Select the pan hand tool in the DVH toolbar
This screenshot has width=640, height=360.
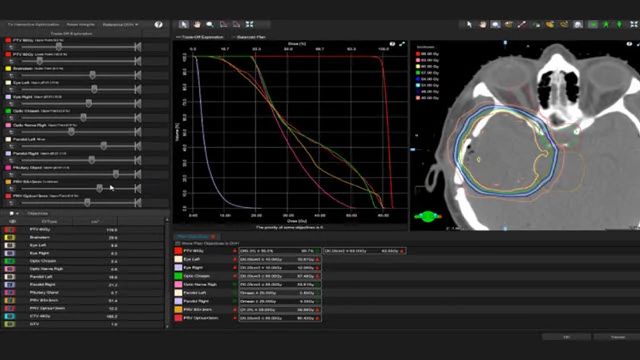[197, 24]
